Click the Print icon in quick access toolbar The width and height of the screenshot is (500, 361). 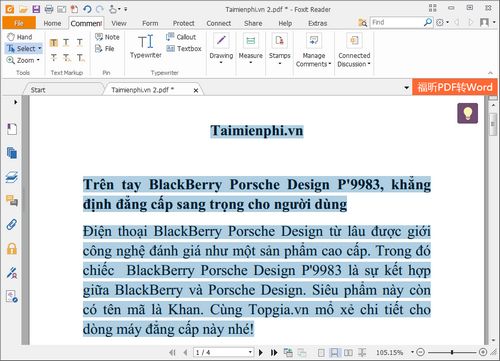tap(49, 9)
